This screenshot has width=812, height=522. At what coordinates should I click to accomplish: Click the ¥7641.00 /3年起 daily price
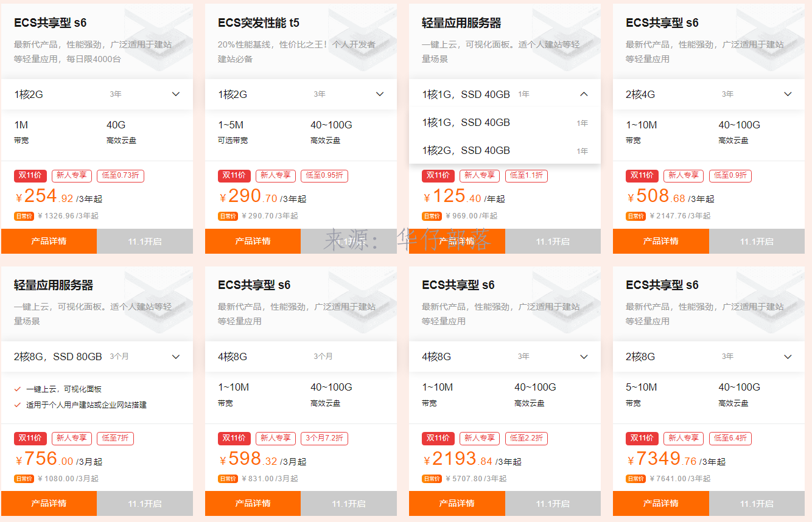679,478
